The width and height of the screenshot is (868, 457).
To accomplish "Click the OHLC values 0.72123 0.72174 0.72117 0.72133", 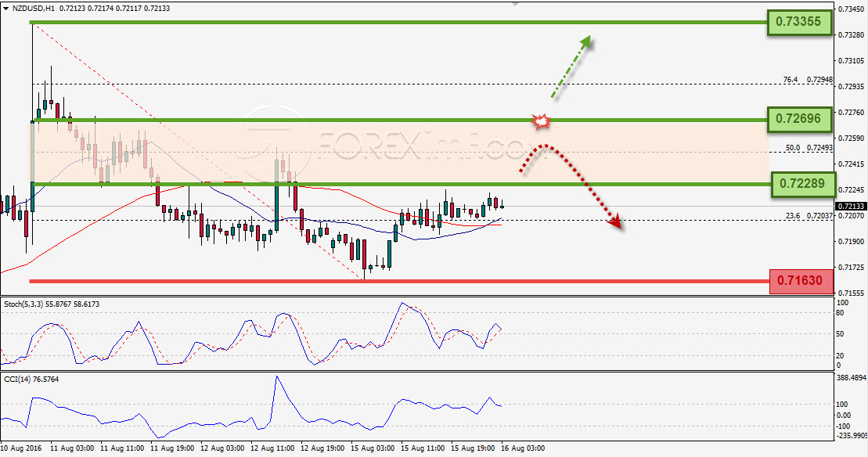I will (x=114, y=9).
